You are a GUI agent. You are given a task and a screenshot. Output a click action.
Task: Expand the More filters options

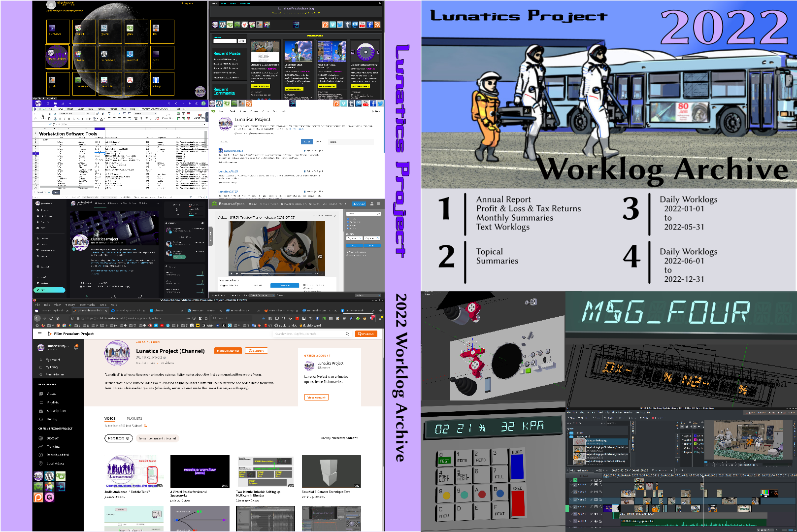[x=119, y=438]
